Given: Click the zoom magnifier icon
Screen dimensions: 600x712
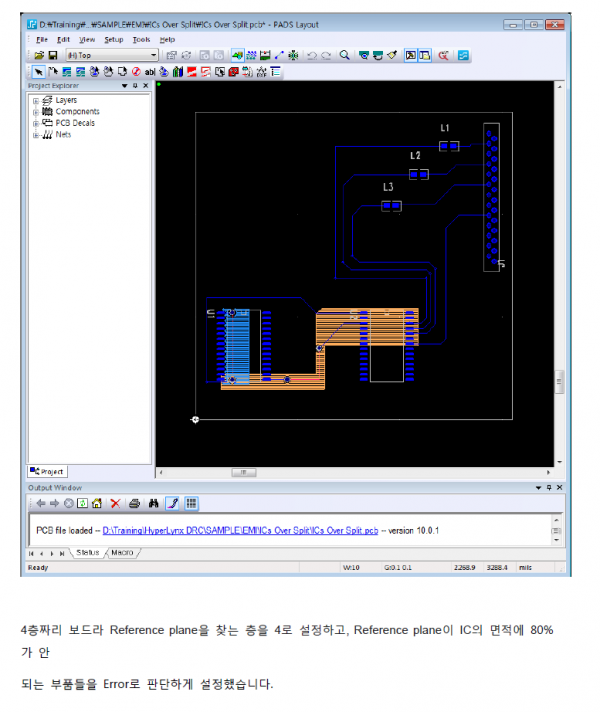Looking at the screenshot, I should pyautogui.click(x=345, y=55).
